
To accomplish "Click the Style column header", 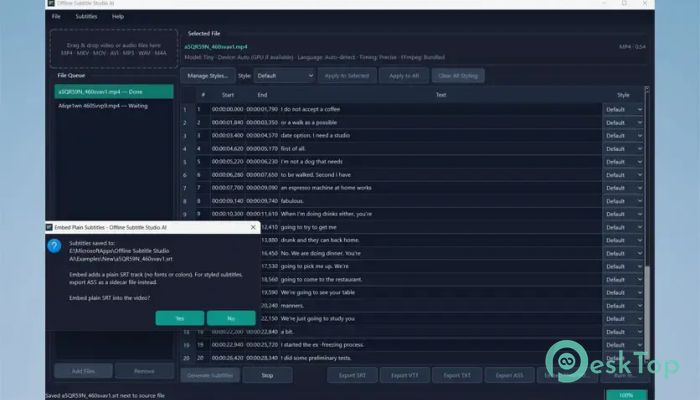I will click(623, 95).
